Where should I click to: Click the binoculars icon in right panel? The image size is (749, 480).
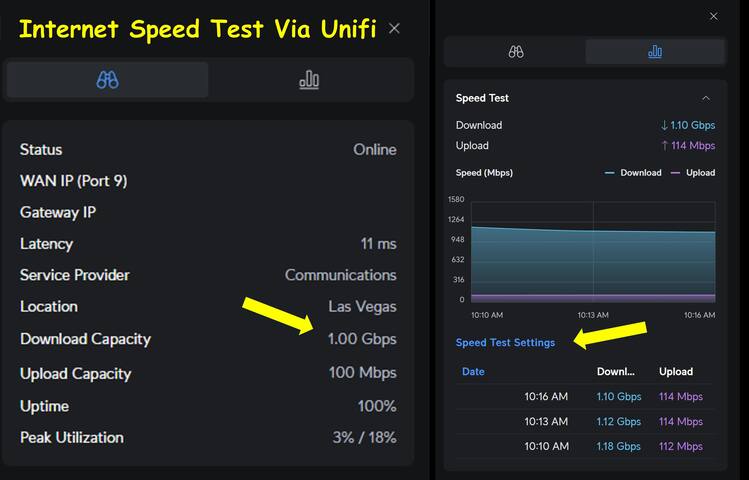click(516, 52)
